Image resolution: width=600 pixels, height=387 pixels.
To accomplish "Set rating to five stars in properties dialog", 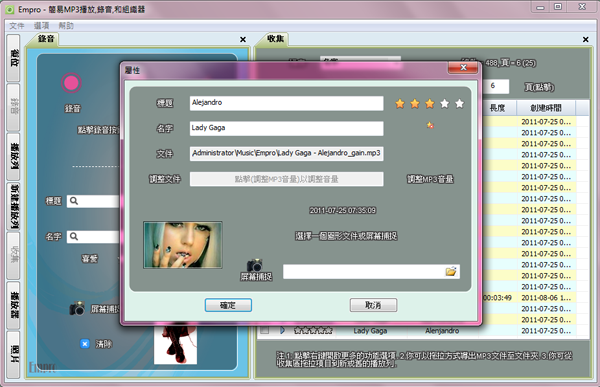I will click(460, 103).
